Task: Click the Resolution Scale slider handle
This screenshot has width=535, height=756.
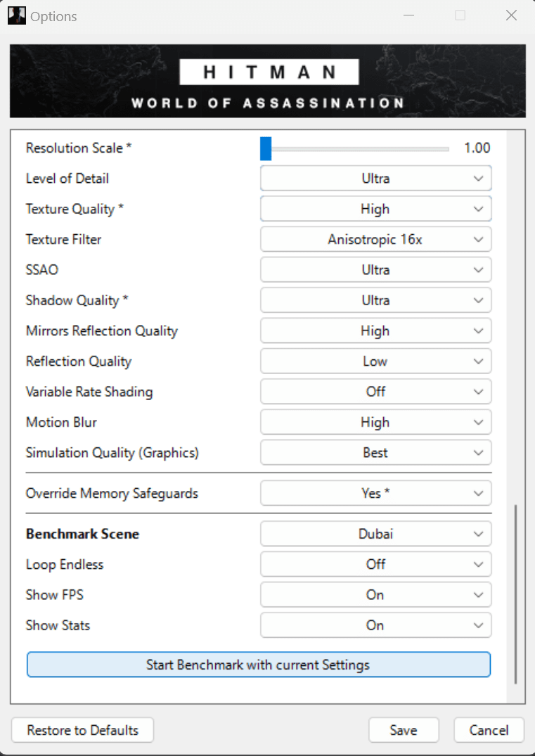Action: pyautogui.click(x=266, y=148)
